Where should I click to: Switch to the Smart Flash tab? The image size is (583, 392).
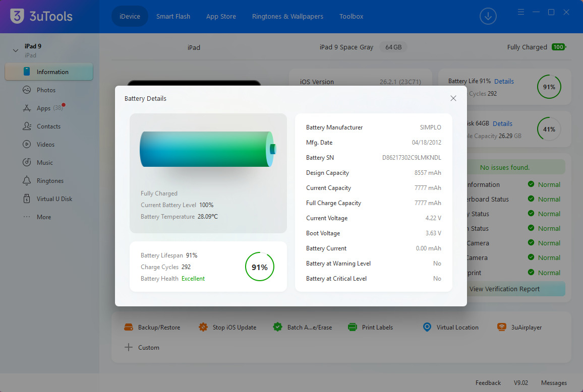173,16
